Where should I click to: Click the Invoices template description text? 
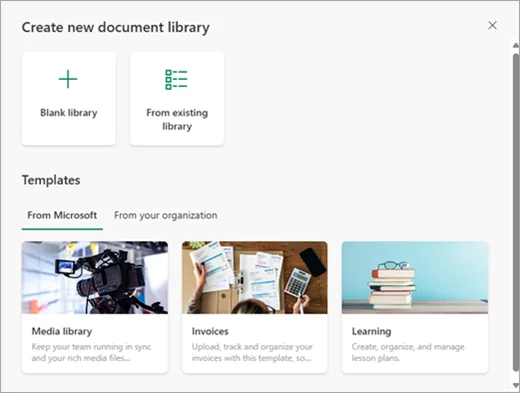pos(252,352)
